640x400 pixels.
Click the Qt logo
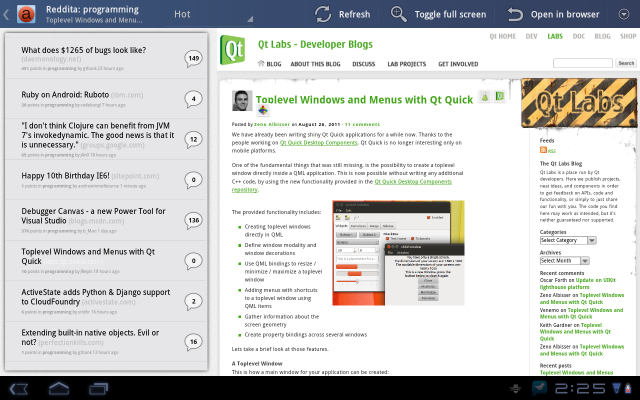tap(233, 50)
